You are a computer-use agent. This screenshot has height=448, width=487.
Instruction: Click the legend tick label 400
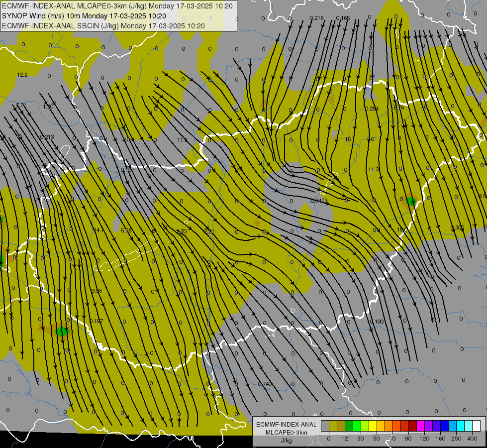[472, 439]
